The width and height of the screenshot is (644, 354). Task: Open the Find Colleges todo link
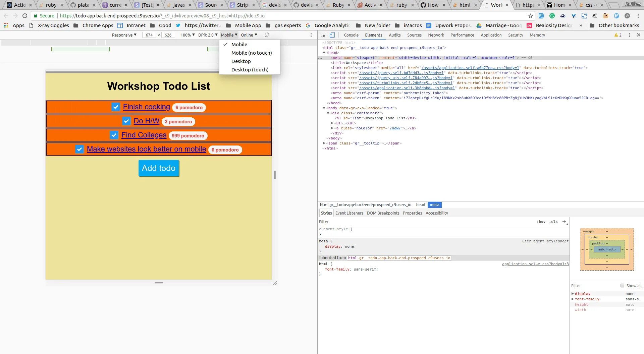(x=144, y=135)
